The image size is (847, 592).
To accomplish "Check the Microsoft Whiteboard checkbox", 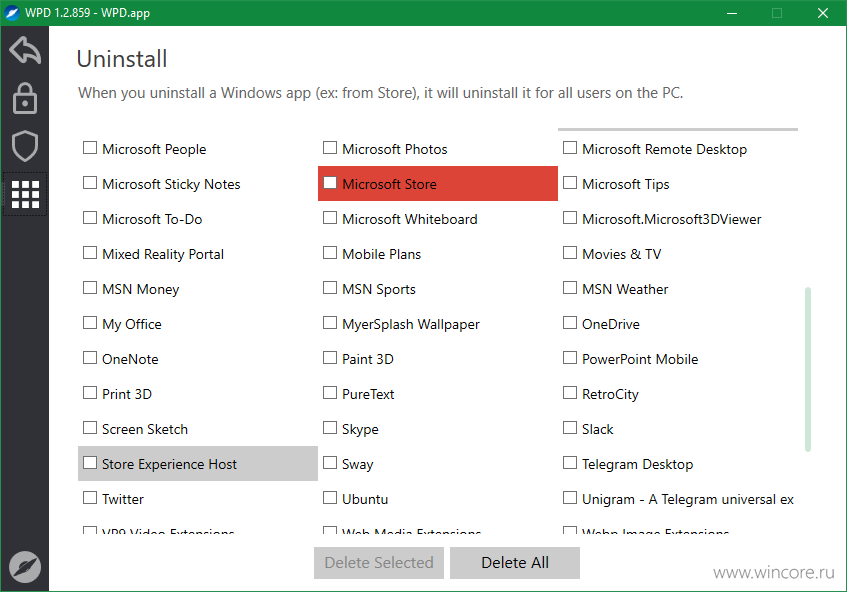I will [x=330, y=218].
